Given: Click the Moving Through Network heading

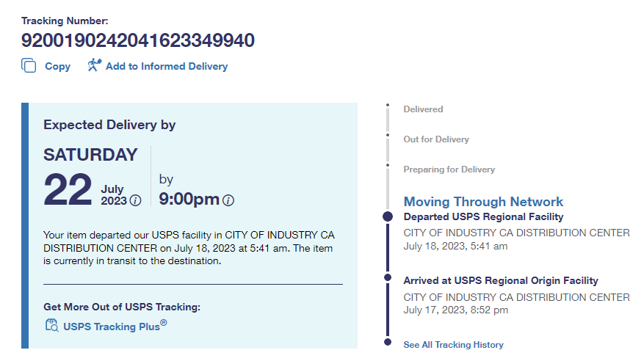Looking at the screenshot, I should point(483,202).
